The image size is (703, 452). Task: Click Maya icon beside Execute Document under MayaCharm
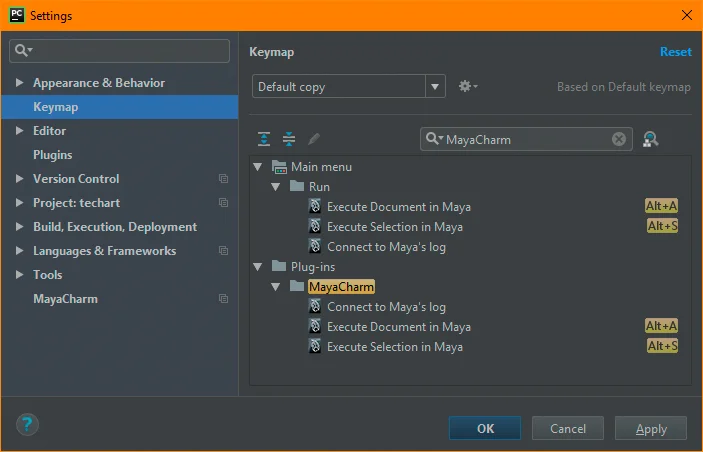coord(315,326)
